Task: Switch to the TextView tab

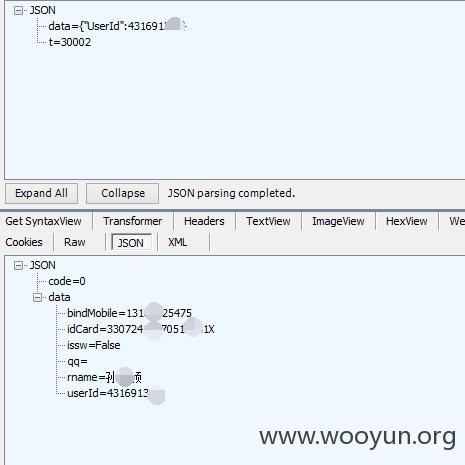Action: 268,221
